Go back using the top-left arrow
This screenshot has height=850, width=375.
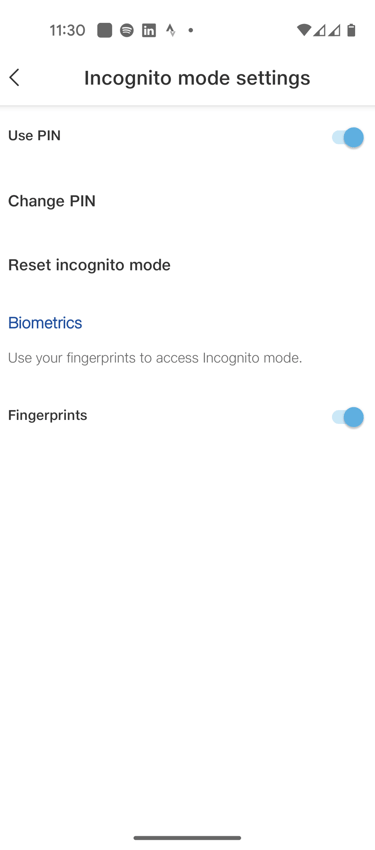[x=15, y=78]
